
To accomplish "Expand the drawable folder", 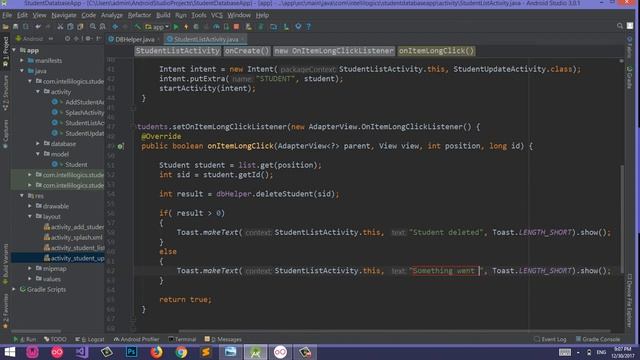I will 30,206.
